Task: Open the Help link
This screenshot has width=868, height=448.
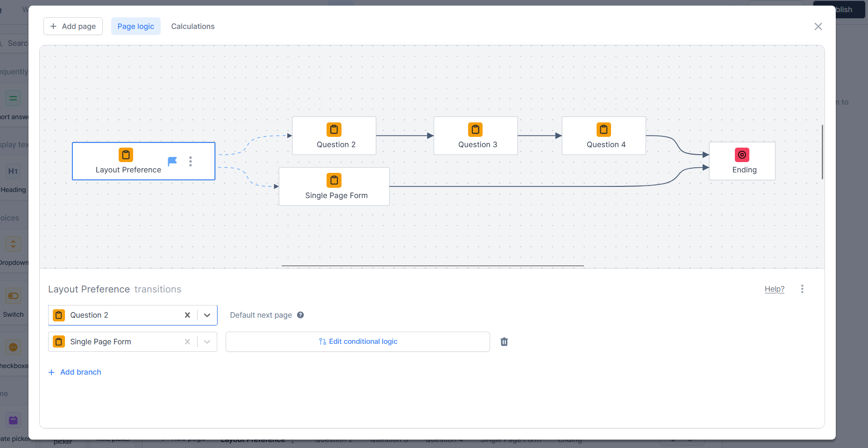Action: 775,289
